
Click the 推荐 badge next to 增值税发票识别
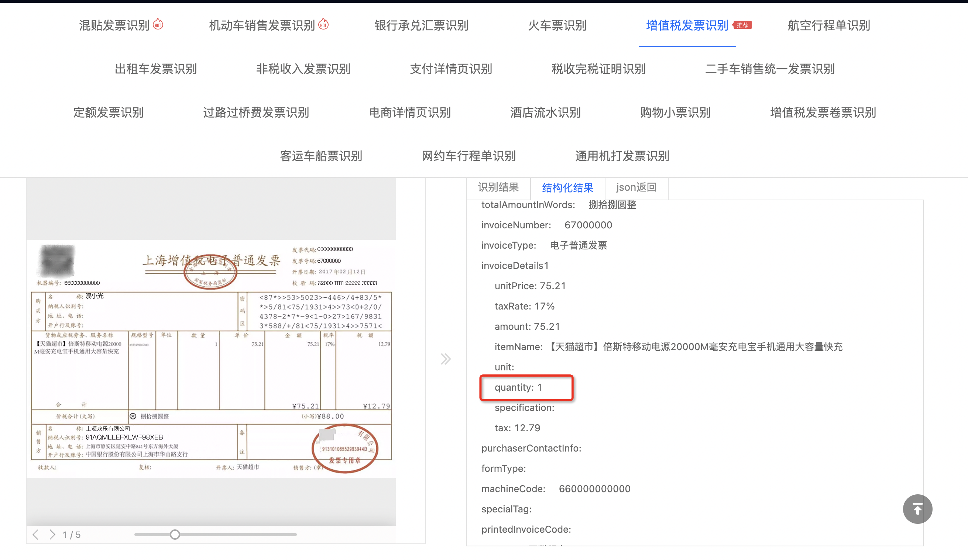click(x=742, y=25)
